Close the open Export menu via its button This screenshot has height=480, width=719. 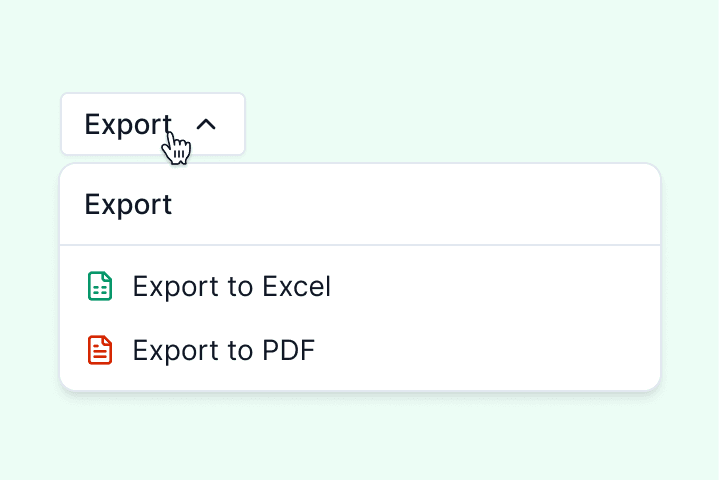click(x=152, y=124)
